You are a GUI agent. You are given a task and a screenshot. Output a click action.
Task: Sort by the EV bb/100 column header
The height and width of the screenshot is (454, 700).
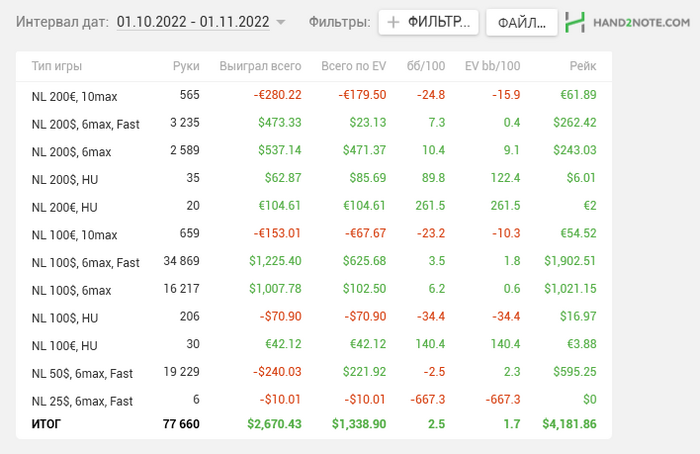pyautogui.click(x=492, y=66)
